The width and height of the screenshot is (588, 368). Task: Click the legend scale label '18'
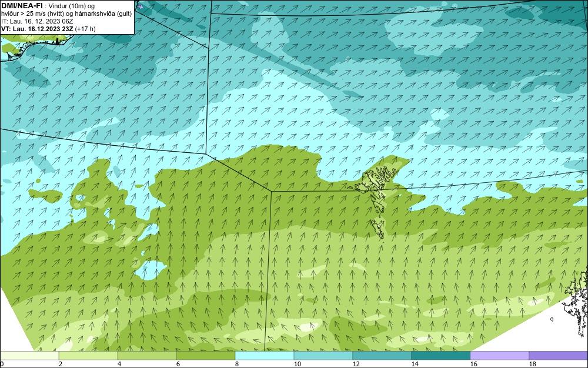pyautogui.click(x=533, y=364)
